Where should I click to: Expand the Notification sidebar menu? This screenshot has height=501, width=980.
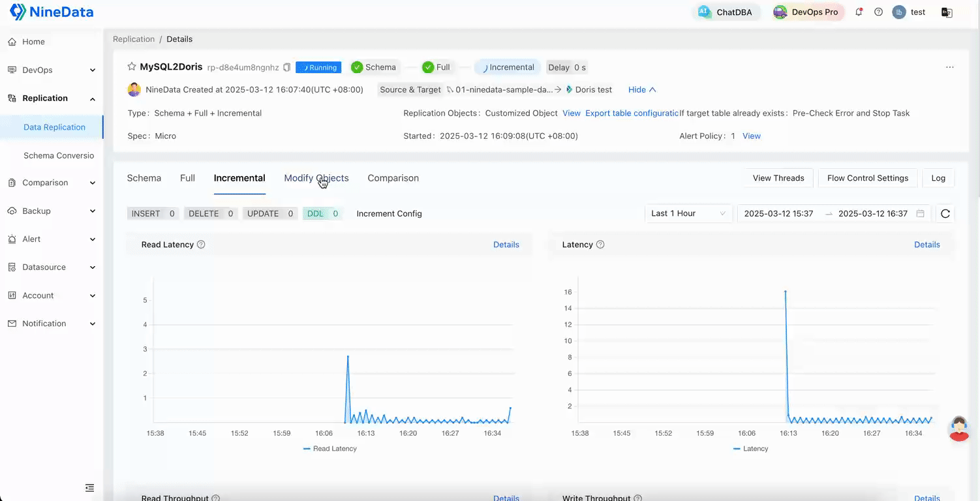point(52,324)
